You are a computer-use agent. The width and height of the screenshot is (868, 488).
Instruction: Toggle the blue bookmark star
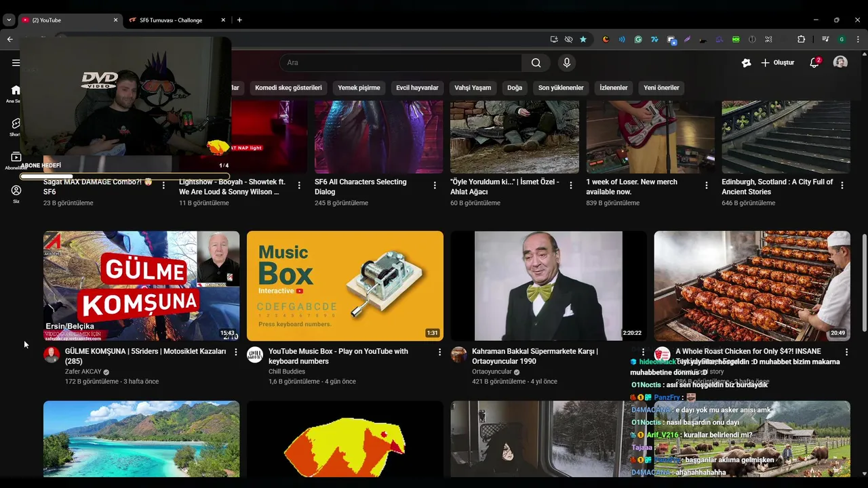tap(583, 39)
